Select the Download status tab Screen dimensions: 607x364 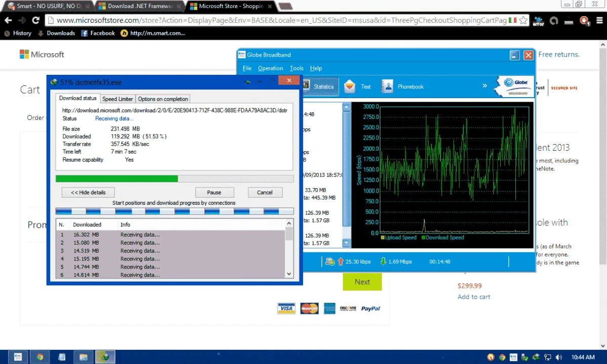[x=78, y=98]
